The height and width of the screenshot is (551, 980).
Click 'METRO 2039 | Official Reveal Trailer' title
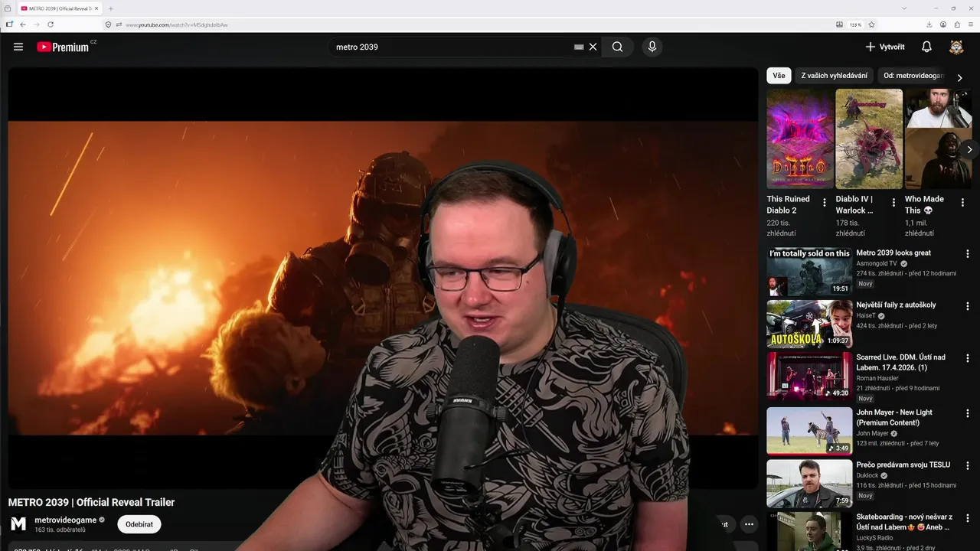pos(91,503)
